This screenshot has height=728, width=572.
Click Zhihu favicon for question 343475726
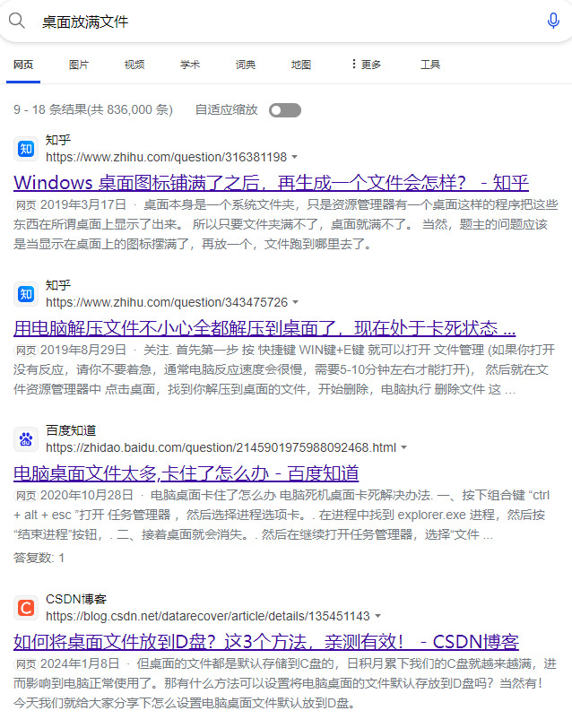[x=26, y=294]
